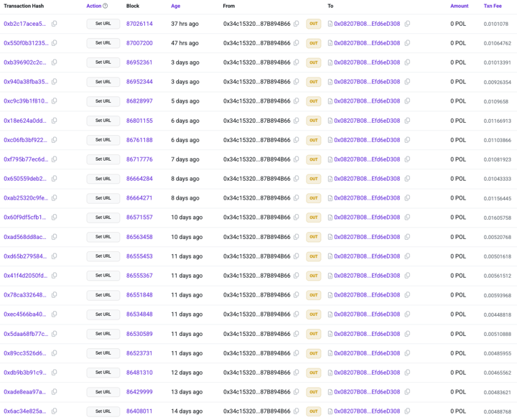
Task: Copy transaction hash 0xdb9b3b91c9
Action: (x=55, y=372)
